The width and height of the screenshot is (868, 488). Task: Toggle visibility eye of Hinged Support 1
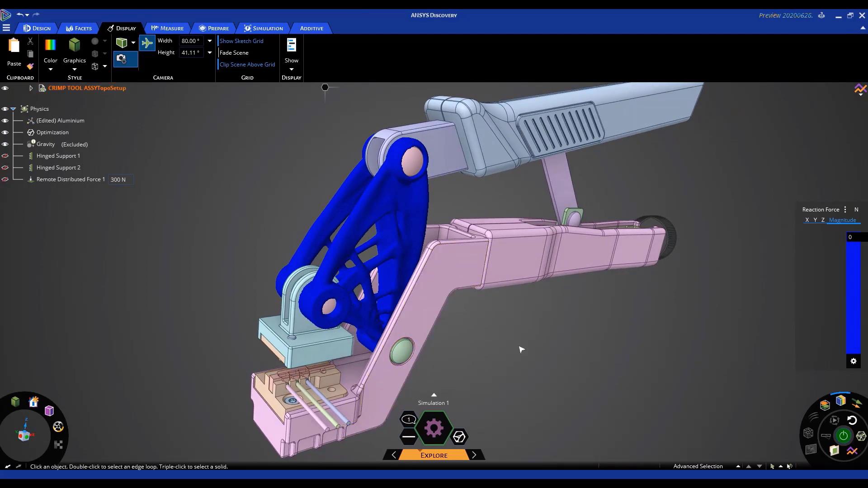pos(5,156)
